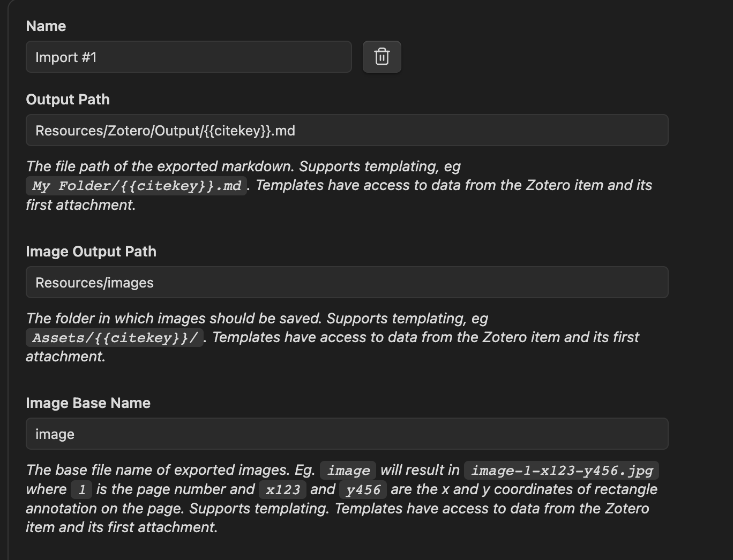
Task: Click the Output Path text field
Action: coord(347,130)
